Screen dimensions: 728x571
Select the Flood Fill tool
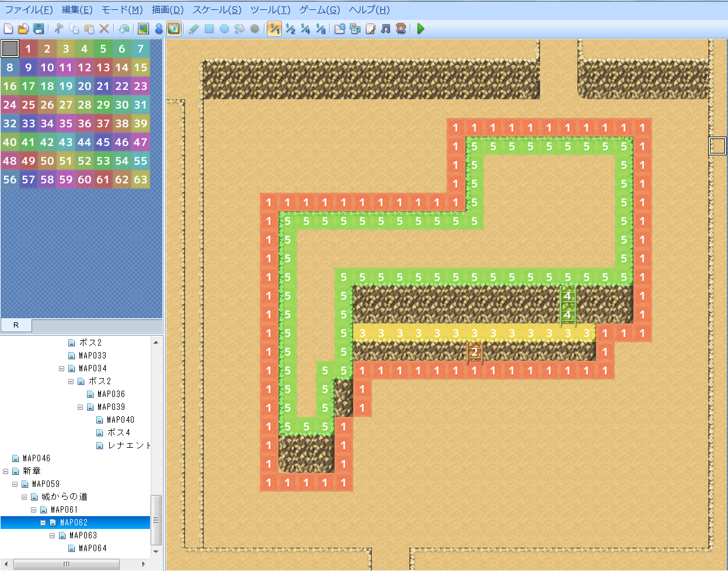point(239,29)
